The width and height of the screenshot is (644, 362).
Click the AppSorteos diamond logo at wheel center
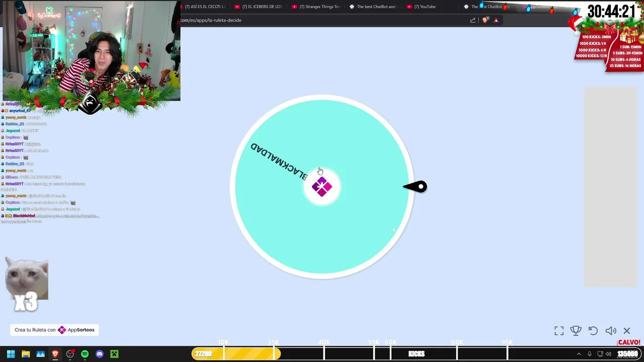[x=322, y=187]
